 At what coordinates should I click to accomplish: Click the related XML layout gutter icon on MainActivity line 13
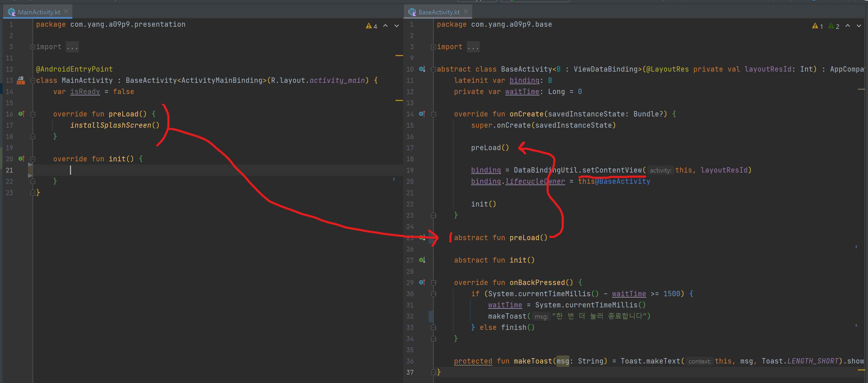[x=21, y=80]
